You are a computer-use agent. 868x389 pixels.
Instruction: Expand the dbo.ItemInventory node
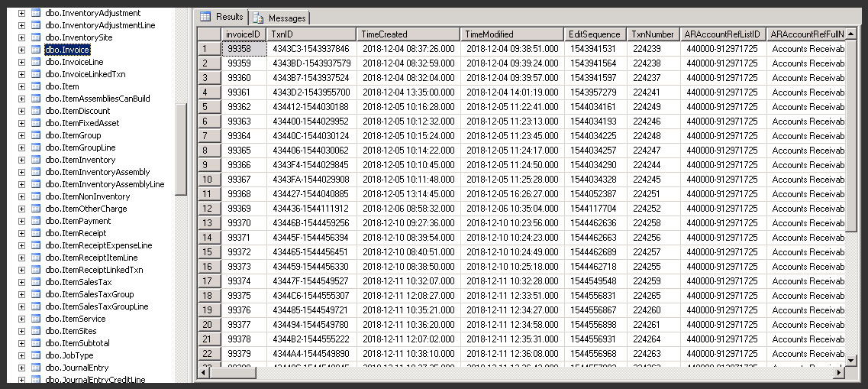pyautogui.click(x=21, y=160)
